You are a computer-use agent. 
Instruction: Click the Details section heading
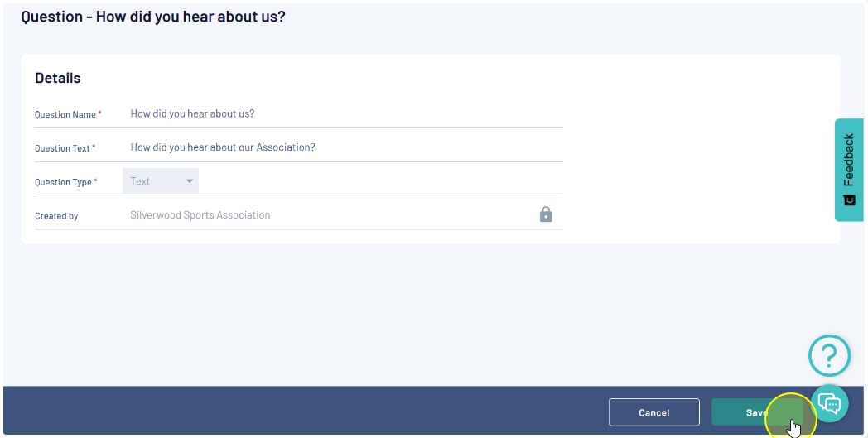[58, 78]
